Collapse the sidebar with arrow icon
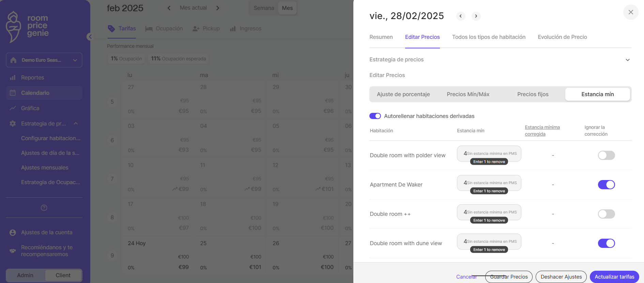The image size is (644, 283). coord(90,37)
